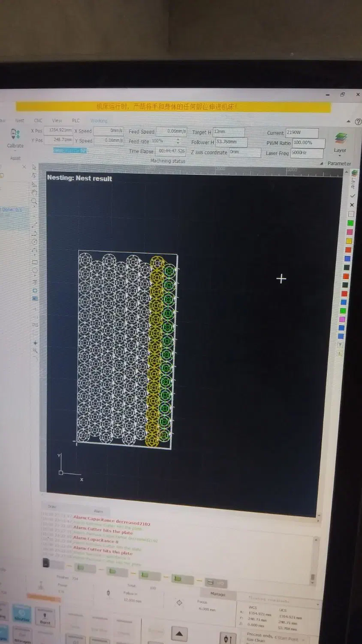
Task: Switch to the Alarm log tab
Action: click(x=98, y=511)
